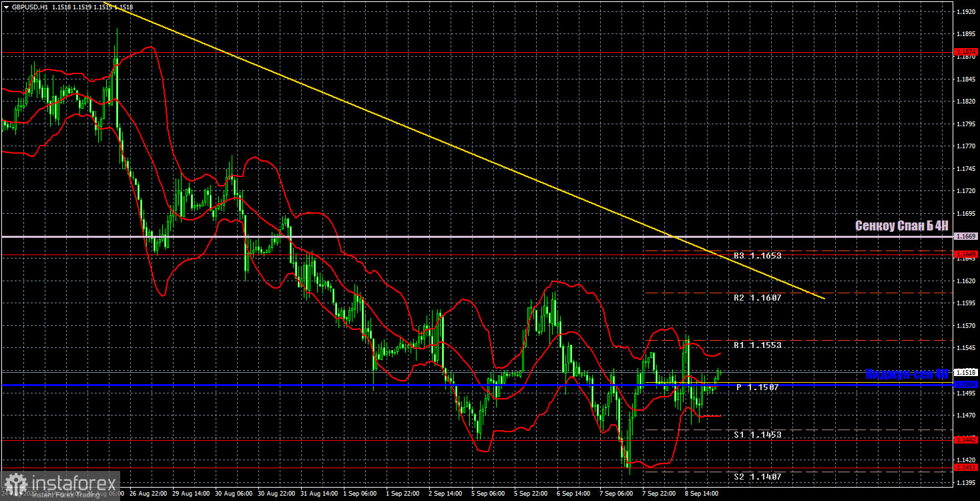The width and height of the screenshot is (980, 501).
Task: Click the 1.1570 price axis label
Action: point(965,326)
